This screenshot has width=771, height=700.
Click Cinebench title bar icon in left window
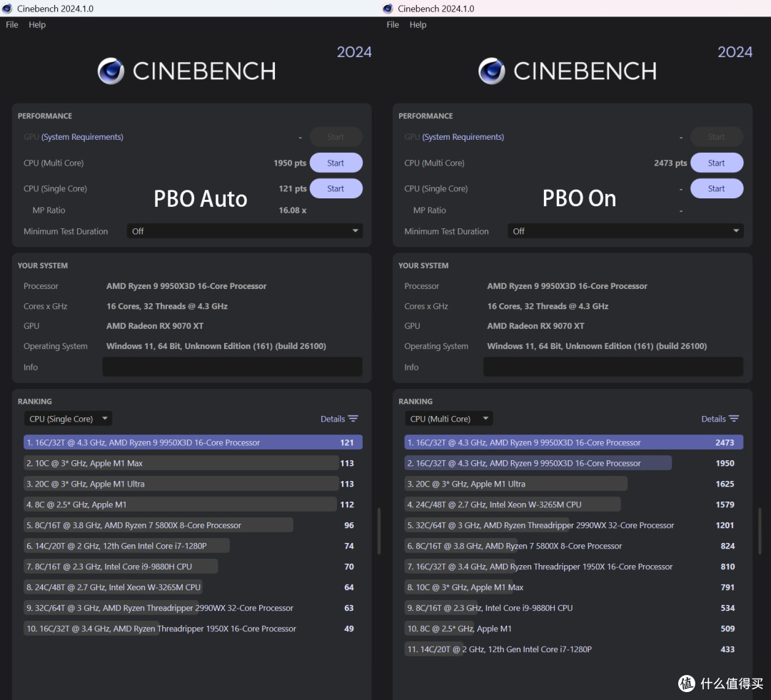point(7,9)
